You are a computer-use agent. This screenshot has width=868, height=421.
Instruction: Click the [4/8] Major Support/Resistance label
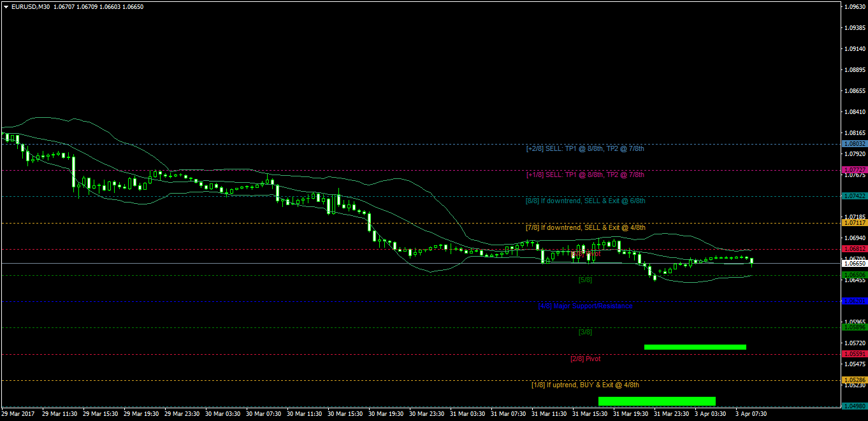click(x=585, y=306)
